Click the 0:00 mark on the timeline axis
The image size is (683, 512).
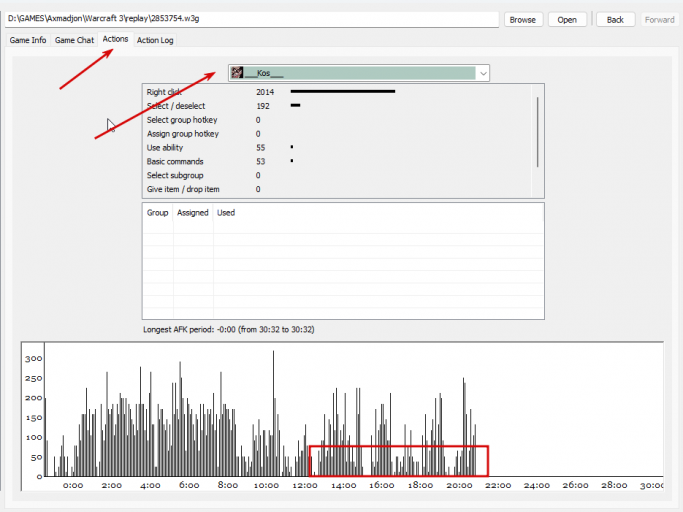[73, 485]
